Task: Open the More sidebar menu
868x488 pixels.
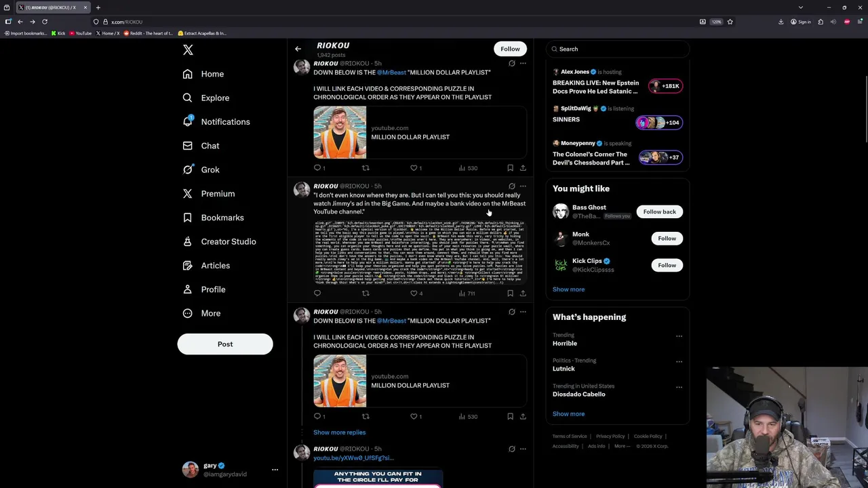Action: pos(202,313)
